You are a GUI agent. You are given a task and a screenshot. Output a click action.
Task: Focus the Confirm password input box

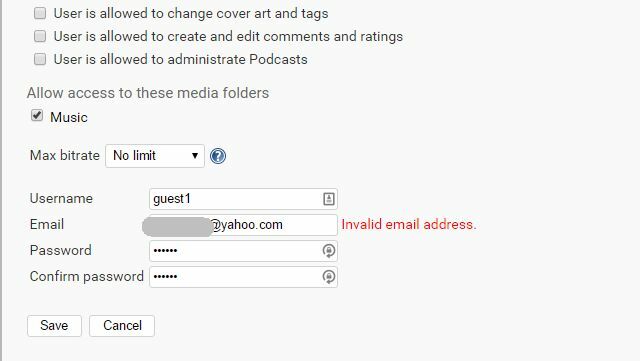point(243,277)
